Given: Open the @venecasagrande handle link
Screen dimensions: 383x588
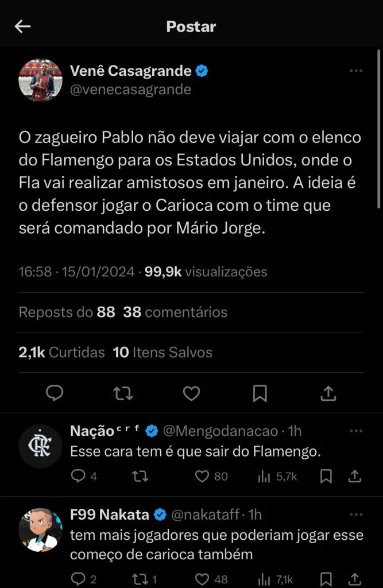Looking at the screenshot, I should (130, 90).
